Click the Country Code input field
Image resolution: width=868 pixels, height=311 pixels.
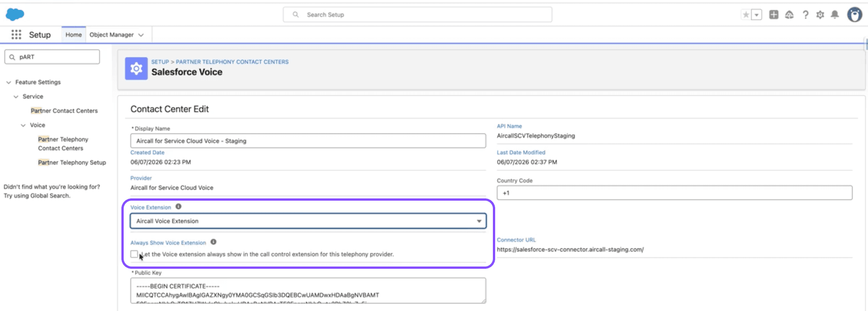pos(674,193)
